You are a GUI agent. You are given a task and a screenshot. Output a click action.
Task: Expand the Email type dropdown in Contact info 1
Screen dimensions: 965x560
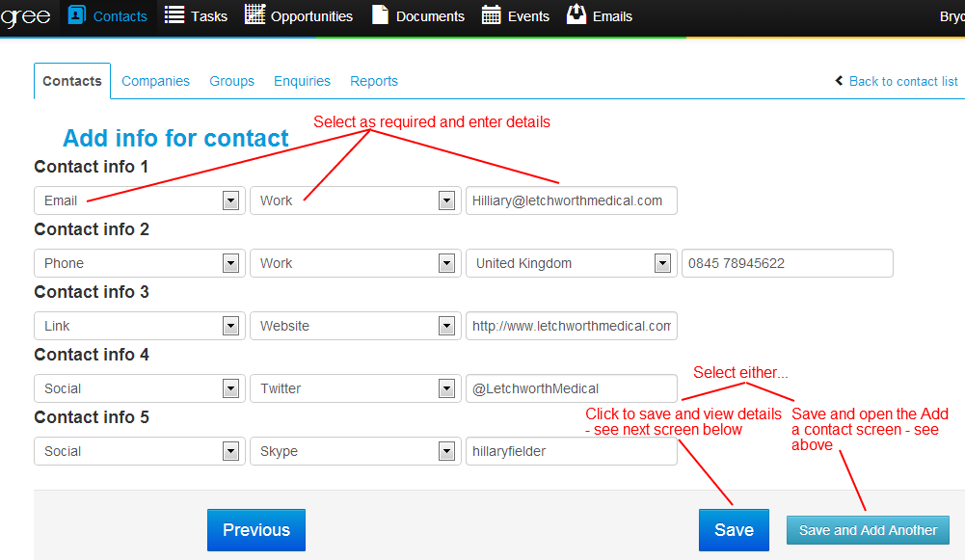tap(230, 200)
